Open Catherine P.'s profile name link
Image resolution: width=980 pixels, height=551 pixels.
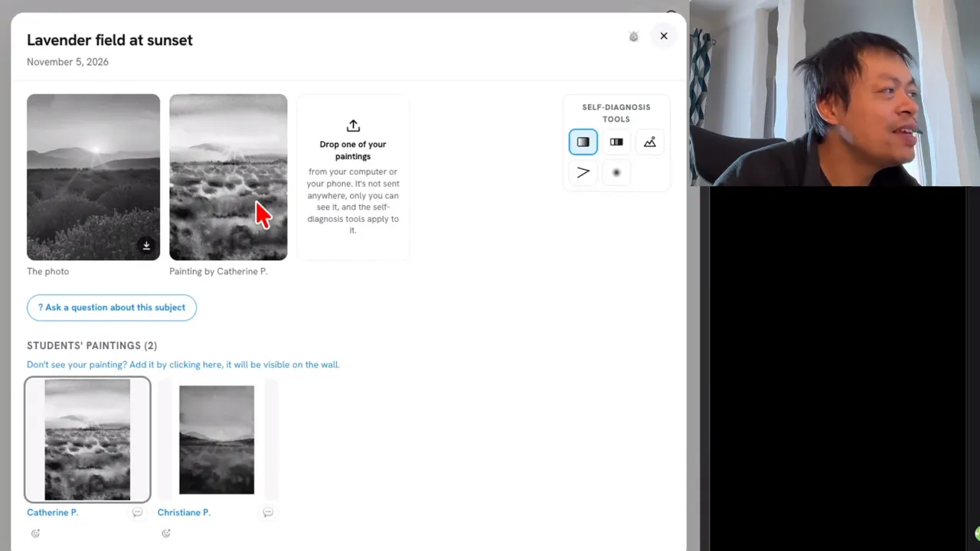click(52, 512)
